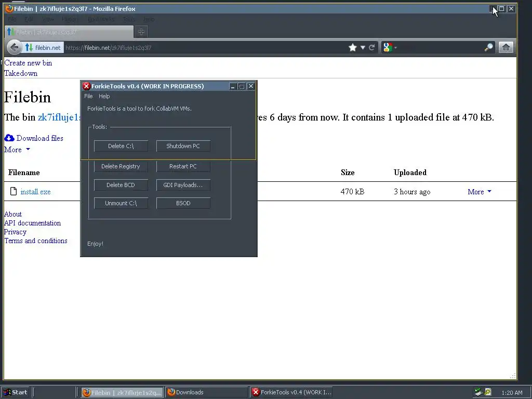The image size is (532, 399).
Task: Minimize the ForkieTools window
Action: pos(233,86)
